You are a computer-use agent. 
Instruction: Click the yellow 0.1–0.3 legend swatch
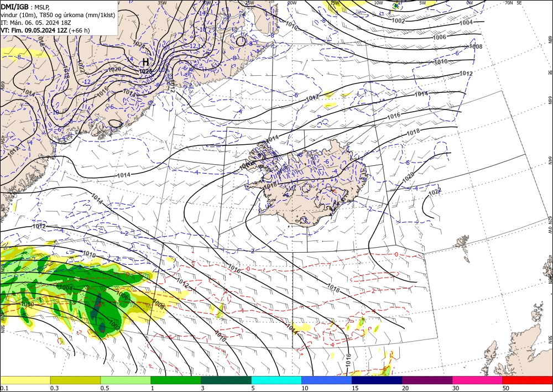(25, 380)
